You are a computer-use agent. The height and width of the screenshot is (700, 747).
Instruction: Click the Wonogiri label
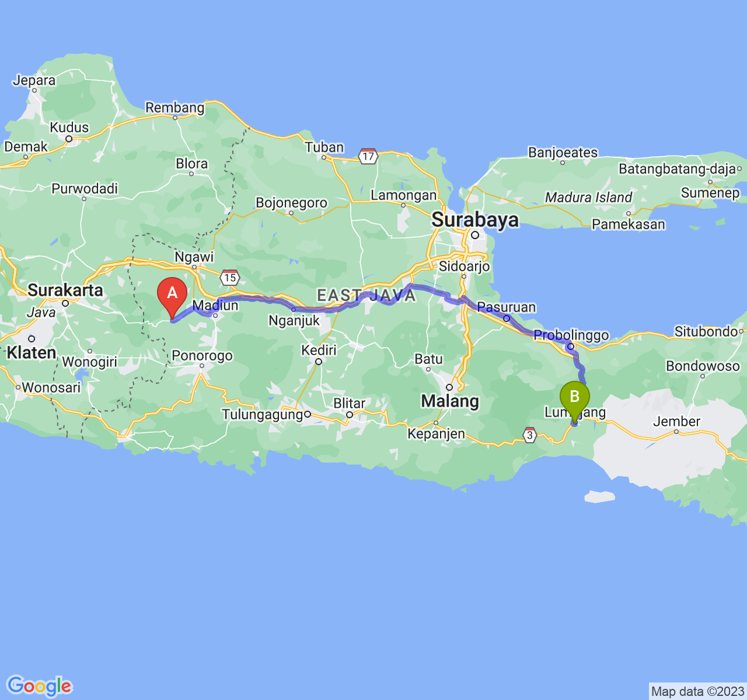click(90, 362)
